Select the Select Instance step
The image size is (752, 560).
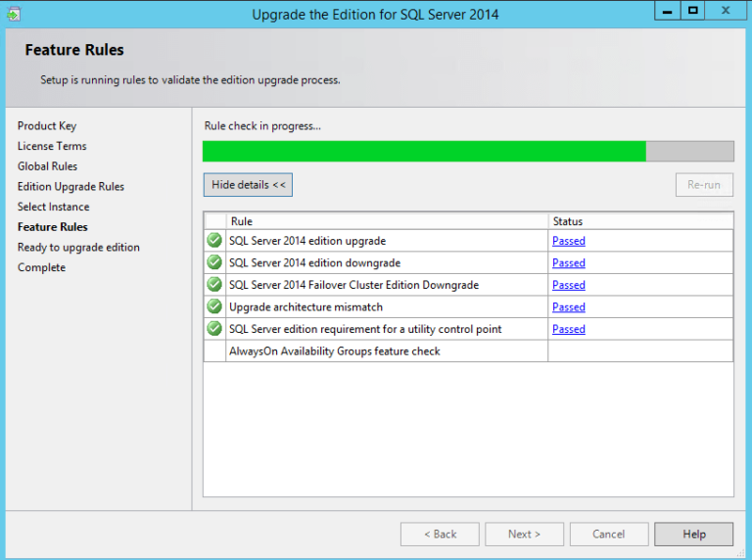53,207
